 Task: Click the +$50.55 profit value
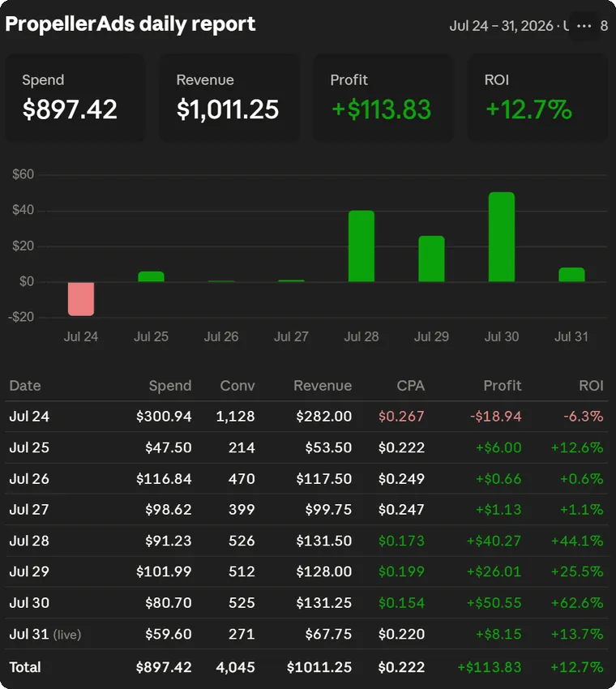pos(494,602)
